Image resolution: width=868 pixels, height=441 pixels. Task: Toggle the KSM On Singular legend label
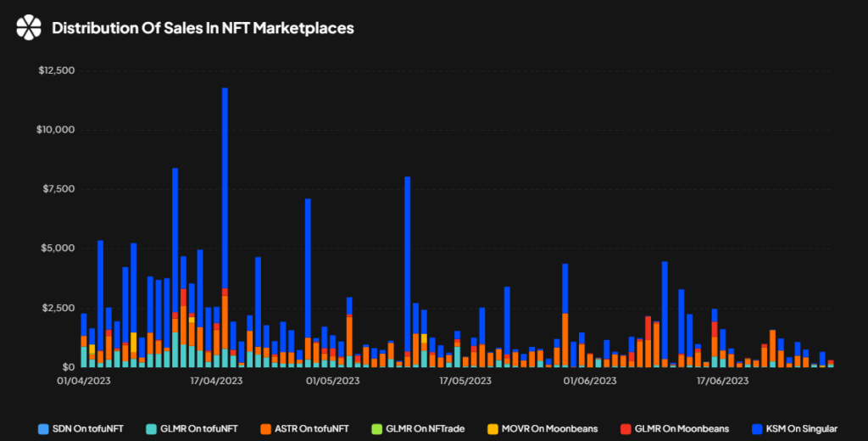(x=802, y=429)
